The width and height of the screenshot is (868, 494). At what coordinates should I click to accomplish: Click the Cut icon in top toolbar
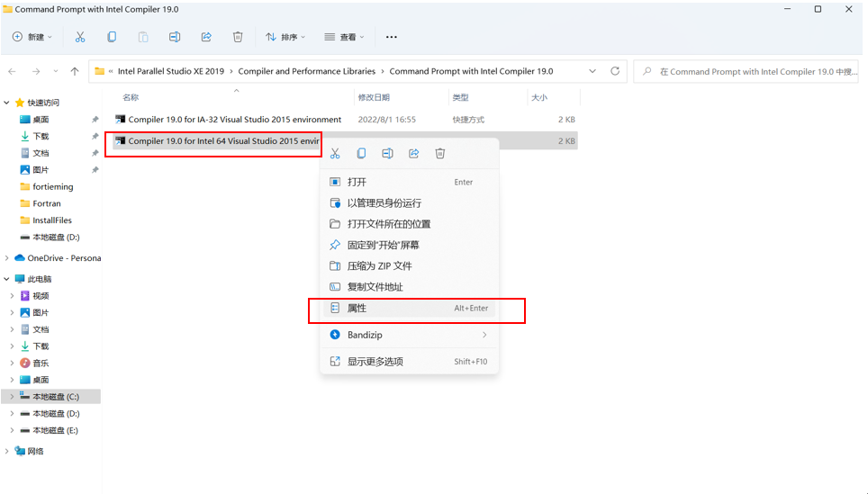coord(80,37)
